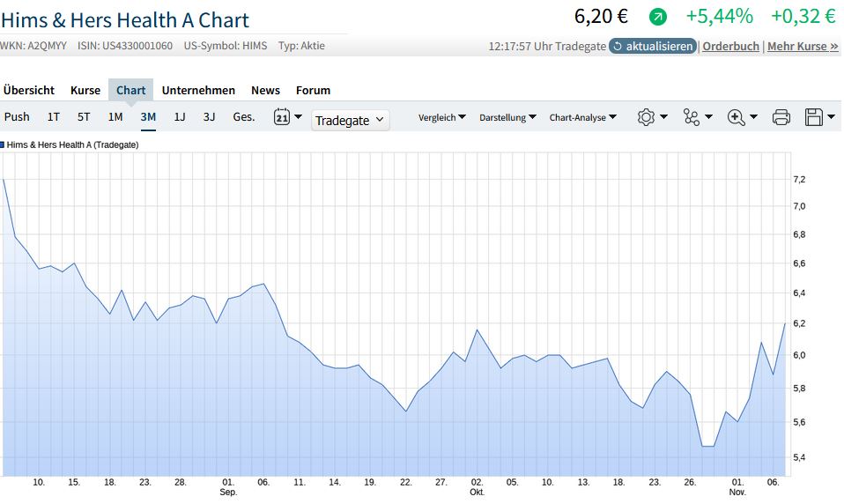Select the 3M time range

[x=148, y=117]
